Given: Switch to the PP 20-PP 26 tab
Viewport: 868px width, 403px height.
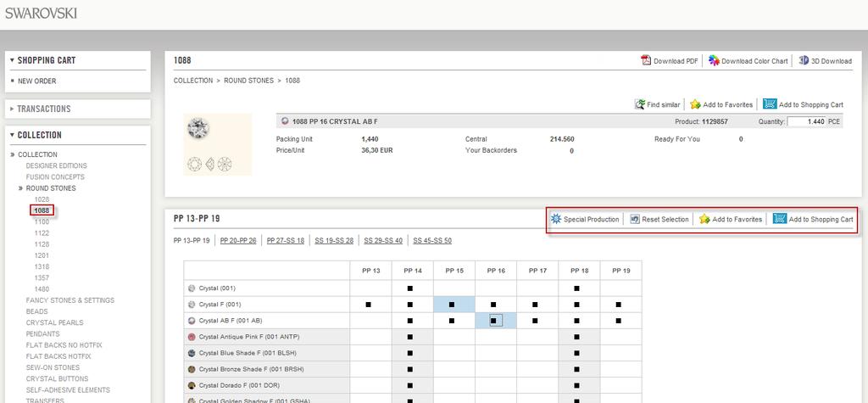Looking at the screenshot, I should (238, 241).
